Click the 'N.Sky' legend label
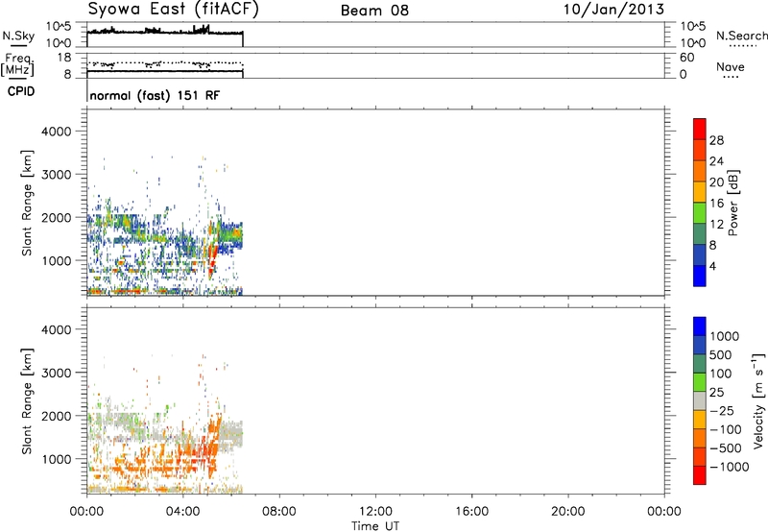The image size is (768, 532). coord(18,36)
